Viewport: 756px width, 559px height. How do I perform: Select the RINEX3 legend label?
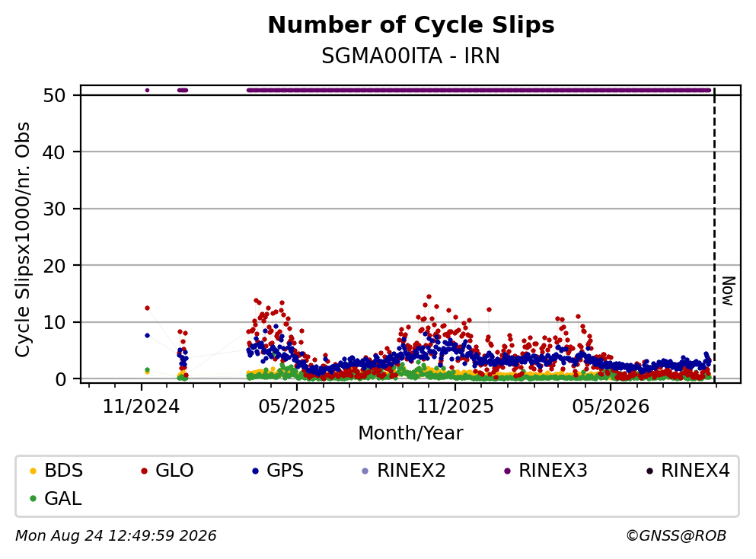553,471
